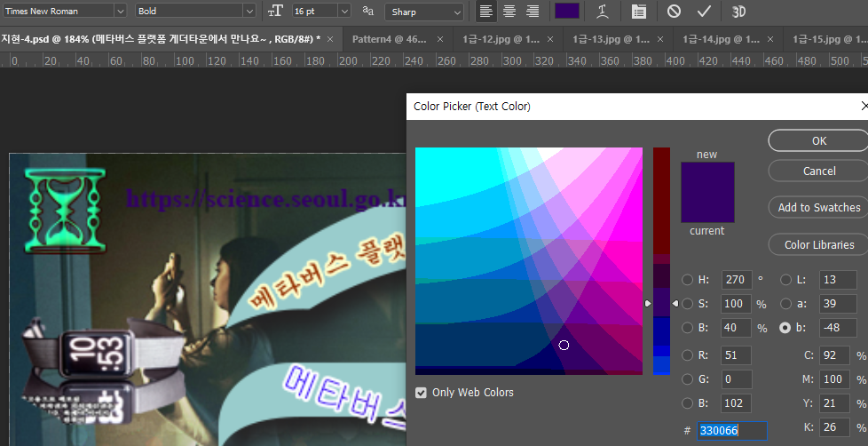
Task: Click the blue value field 102
Action: pos(737,403)
